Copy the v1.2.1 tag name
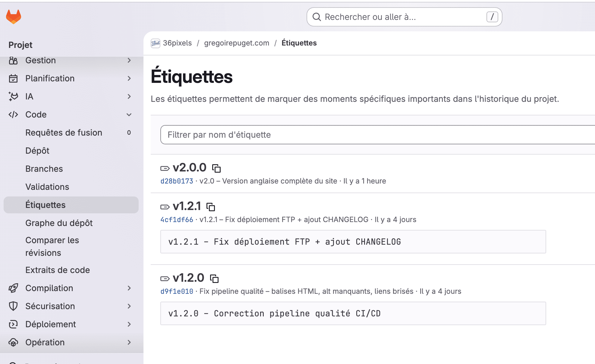 coord(211,207)
